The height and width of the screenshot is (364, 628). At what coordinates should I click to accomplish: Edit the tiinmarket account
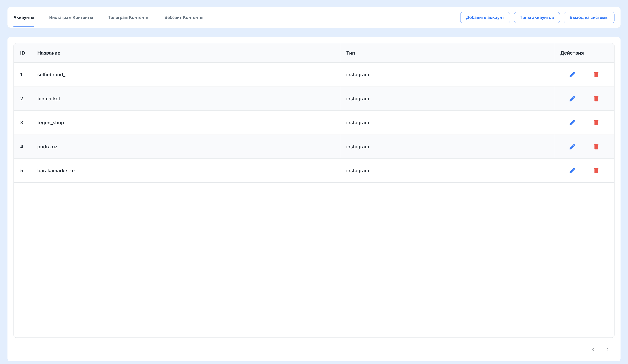click(572, 99)
